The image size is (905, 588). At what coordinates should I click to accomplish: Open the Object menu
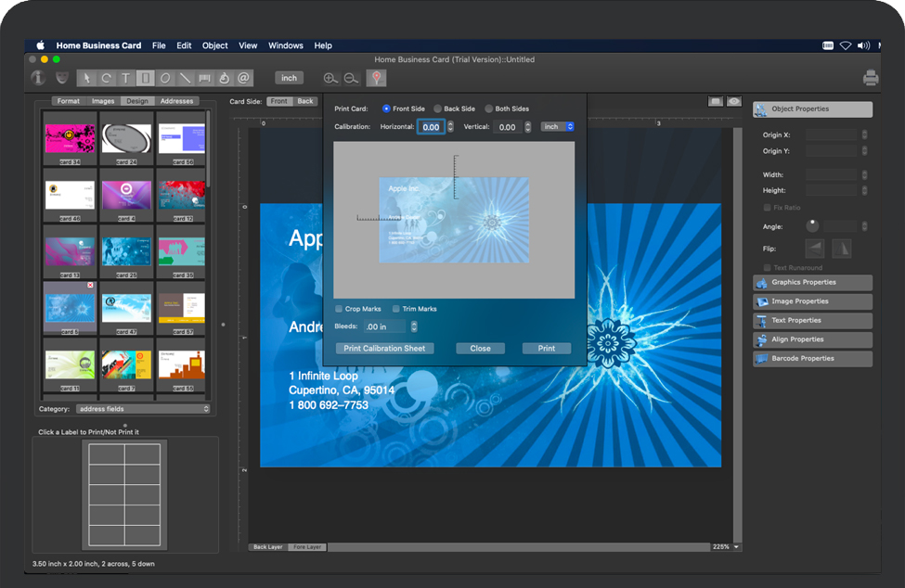[x=214, y=45]
